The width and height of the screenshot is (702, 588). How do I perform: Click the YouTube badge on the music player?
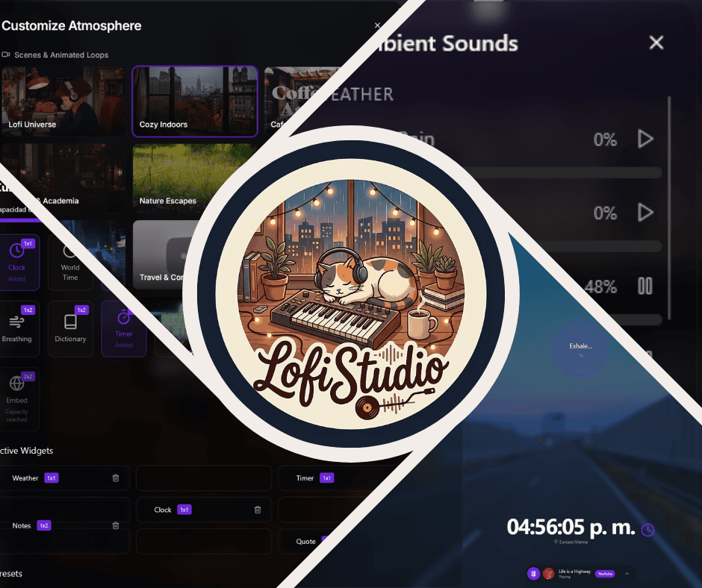click(x=605, y=574)
